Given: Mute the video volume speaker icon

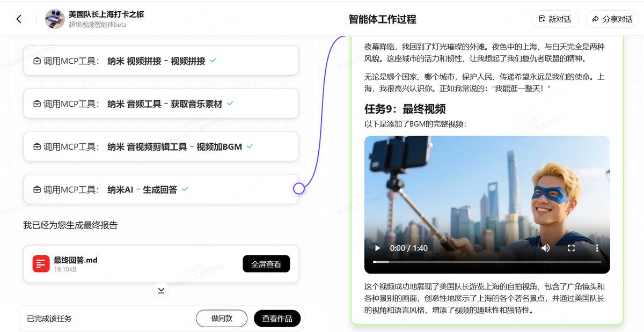Looking at the screenshot, I should (546, 248).
